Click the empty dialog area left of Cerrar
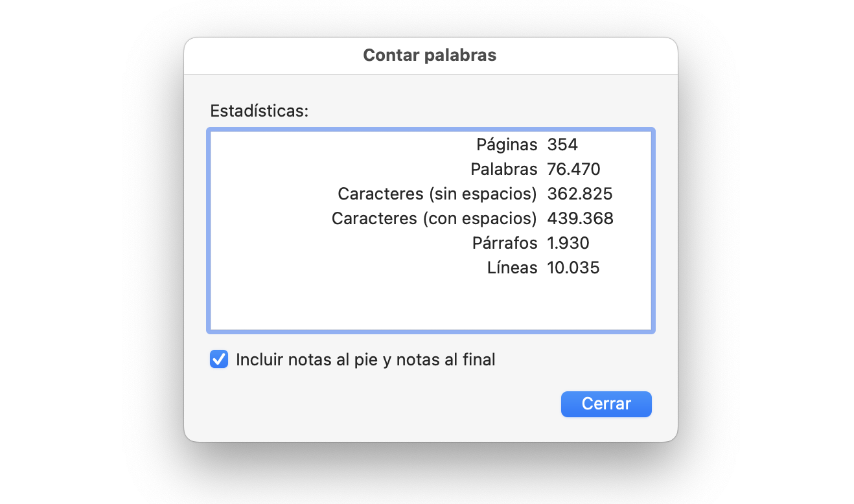This screenshot has width=854, height=504. click(x=389, y=404)
